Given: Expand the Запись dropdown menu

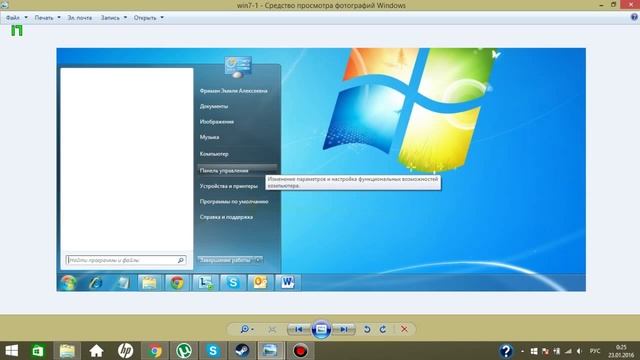Looking at the screenshot, I should (114, 18).
